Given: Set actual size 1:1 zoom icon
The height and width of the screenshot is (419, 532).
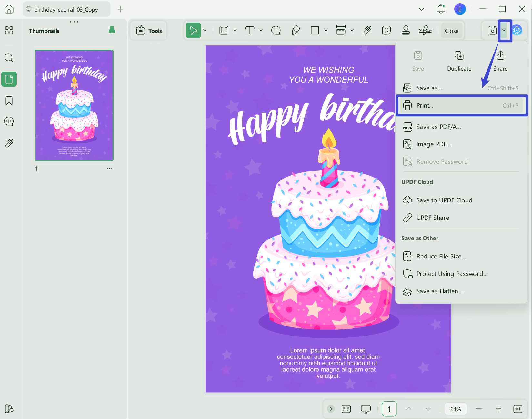Looking at the screenshot, I should pyautogui.click(x=517, y=409).
